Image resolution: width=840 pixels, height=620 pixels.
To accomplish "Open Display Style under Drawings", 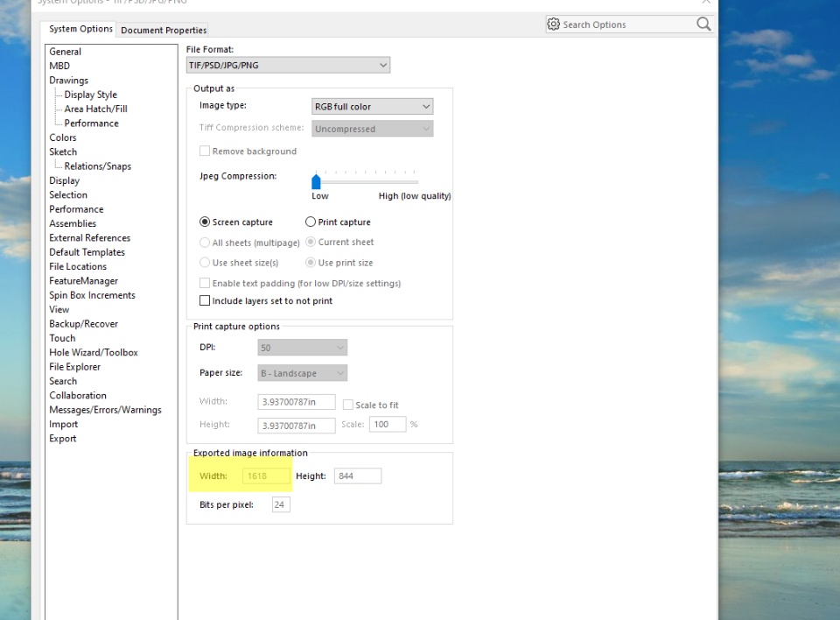I will 90,95.
